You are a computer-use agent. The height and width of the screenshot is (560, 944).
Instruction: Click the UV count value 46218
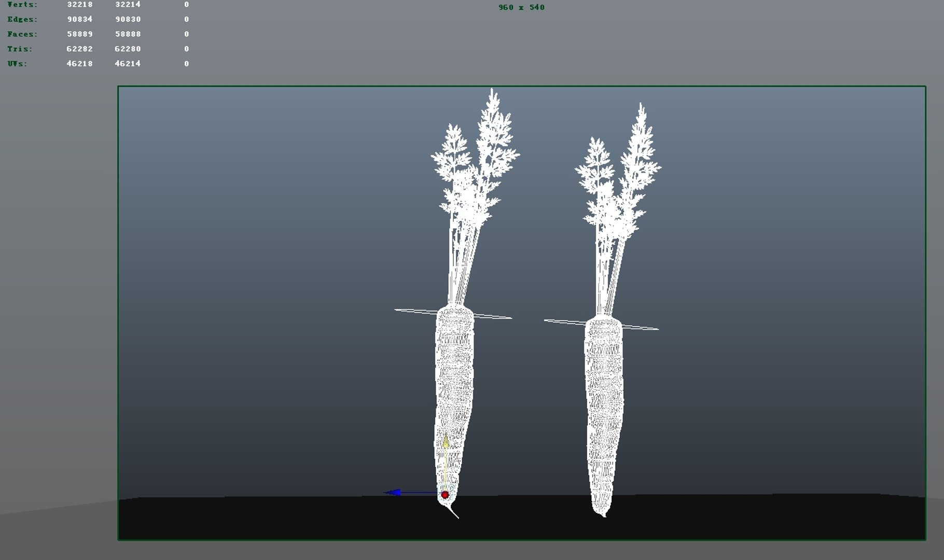[80, 64]
